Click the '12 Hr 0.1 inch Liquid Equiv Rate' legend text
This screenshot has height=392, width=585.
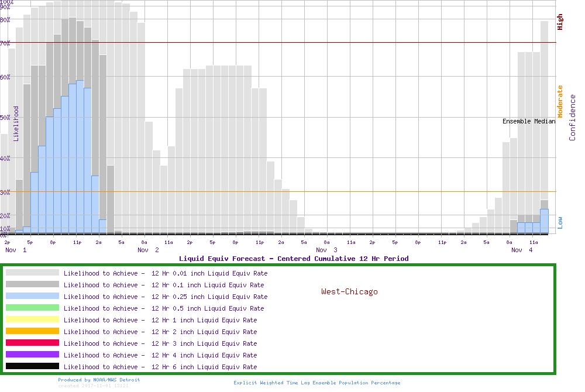pos(208,285)
